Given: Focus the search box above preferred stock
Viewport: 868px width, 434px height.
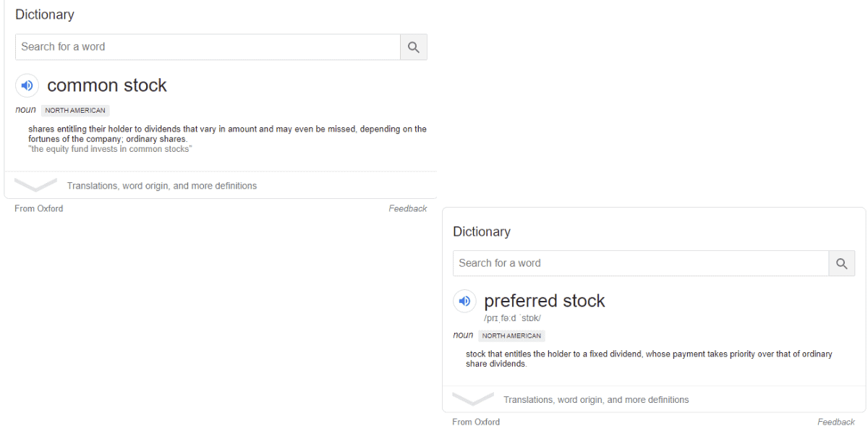Looking at the screenshot, I should 641,263.
